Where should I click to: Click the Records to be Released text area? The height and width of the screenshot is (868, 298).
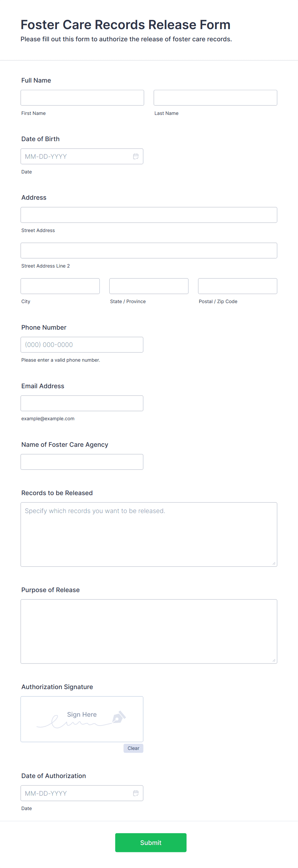149,534
